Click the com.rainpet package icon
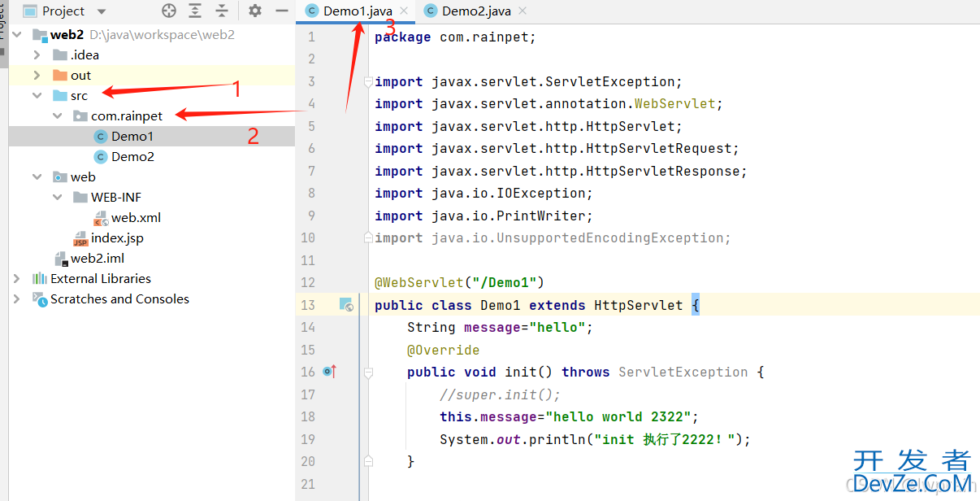The image size is (980, 501). pyautogui.click(x=80, y=116)
